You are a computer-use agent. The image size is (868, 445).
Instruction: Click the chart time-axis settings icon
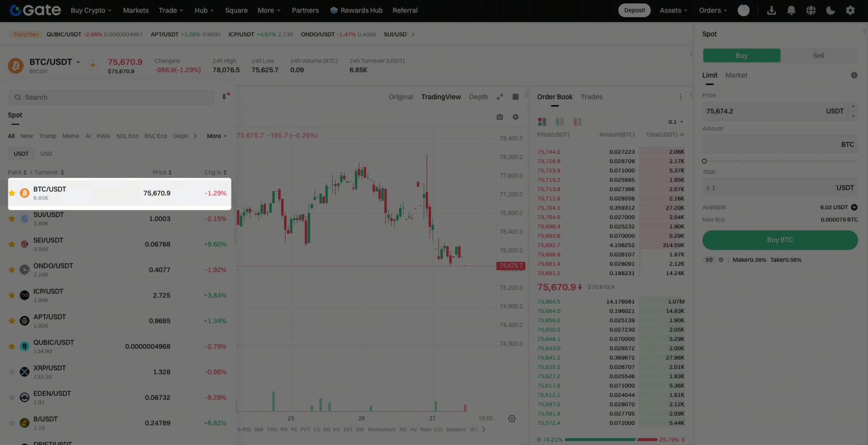click(512, 418)
